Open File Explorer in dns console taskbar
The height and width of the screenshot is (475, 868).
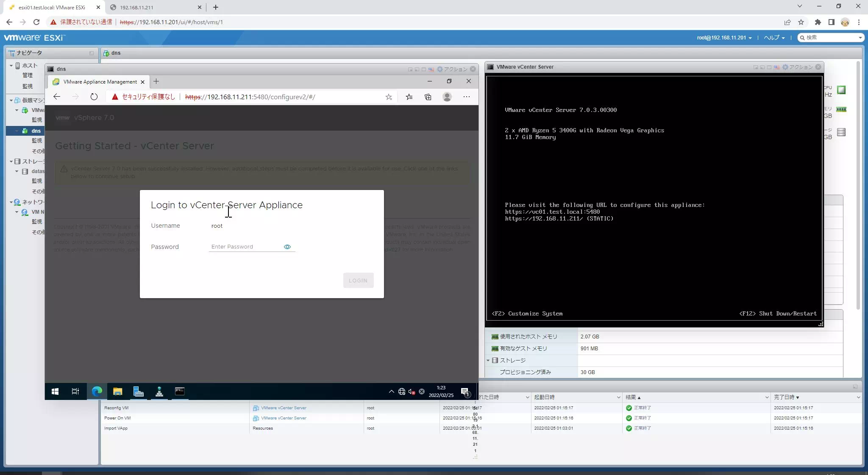117,391
